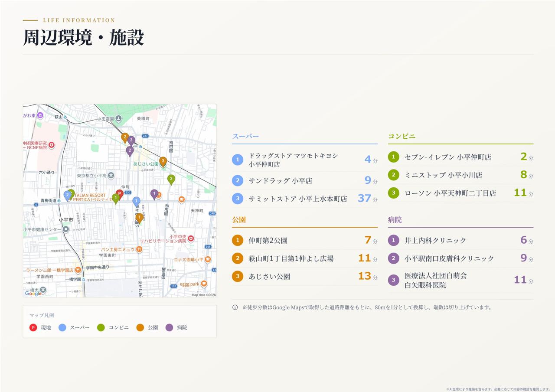Viewport: 555px width, 392px height.
Task: Click the 37分 walking time for サミットストア
Action: [x=368, y=198]
